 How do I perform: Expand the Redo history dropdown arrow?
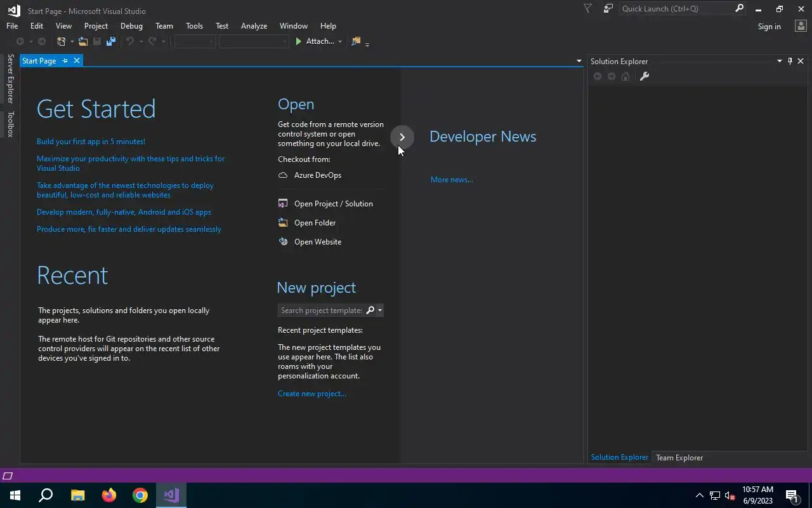[163, 42]
